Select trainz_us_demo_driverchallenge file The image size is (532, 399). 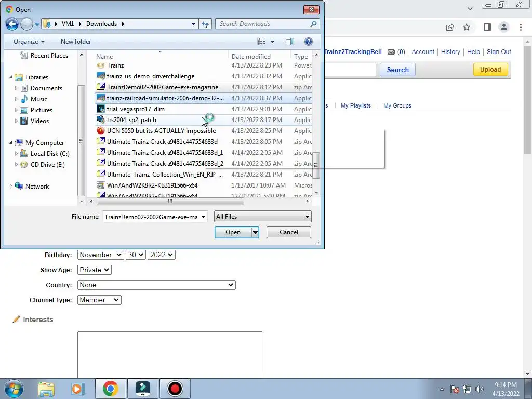tap(151, 76)
